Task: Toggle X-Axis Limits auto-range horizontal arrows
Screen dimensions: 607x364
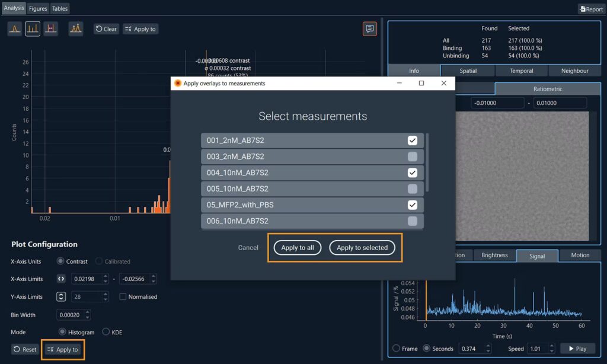Action: point(61,279)
